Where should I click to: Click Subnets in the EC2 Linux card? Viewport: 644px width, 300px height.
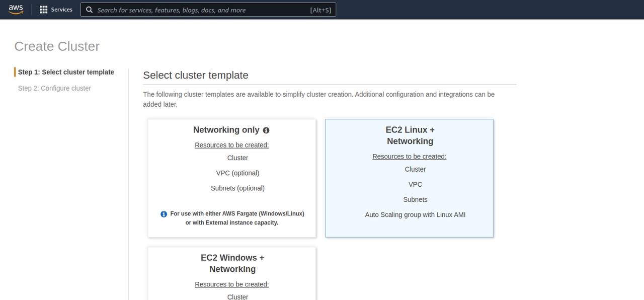click(x=415, y=200)
